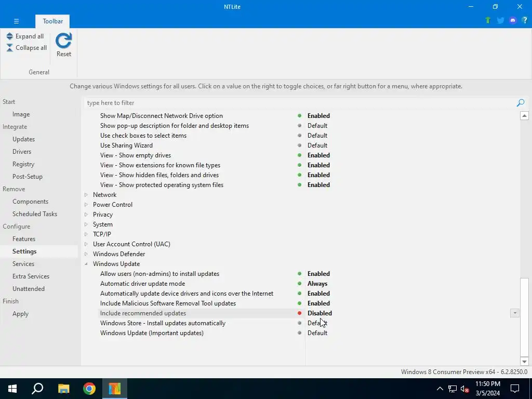Open taskbar Search icon

pyautogui.click(x=37, y=389)
